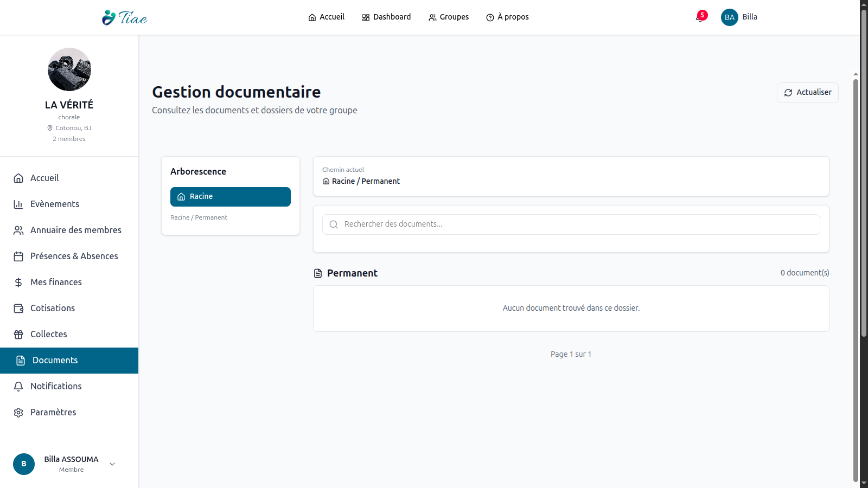Image resolution: width=868 pixels, height=488 pixels.
Task: Open Présences & Absences section
Action: click(74, 256)
